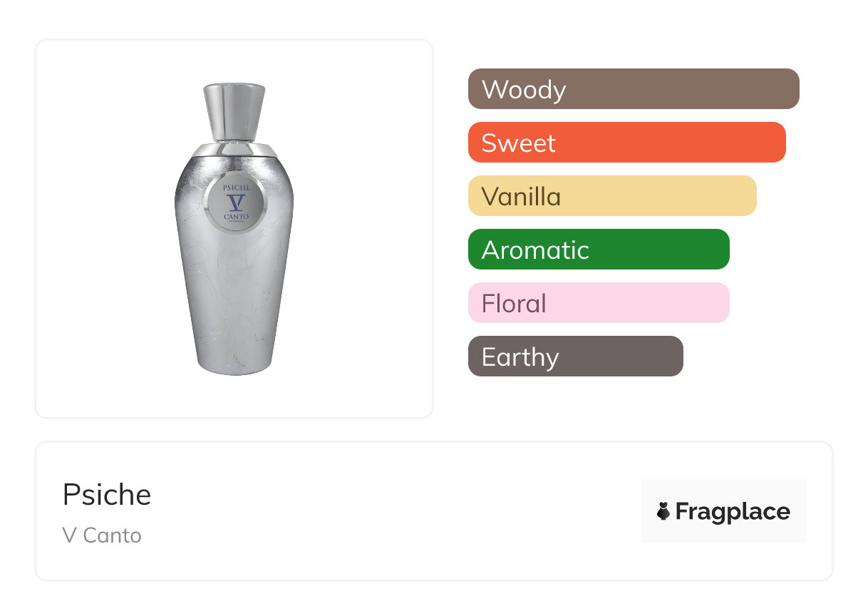This screenshot has width=868, height=616.
Task: Click the CANTO text on bottle medallion
Action: [x=235, y=216]
